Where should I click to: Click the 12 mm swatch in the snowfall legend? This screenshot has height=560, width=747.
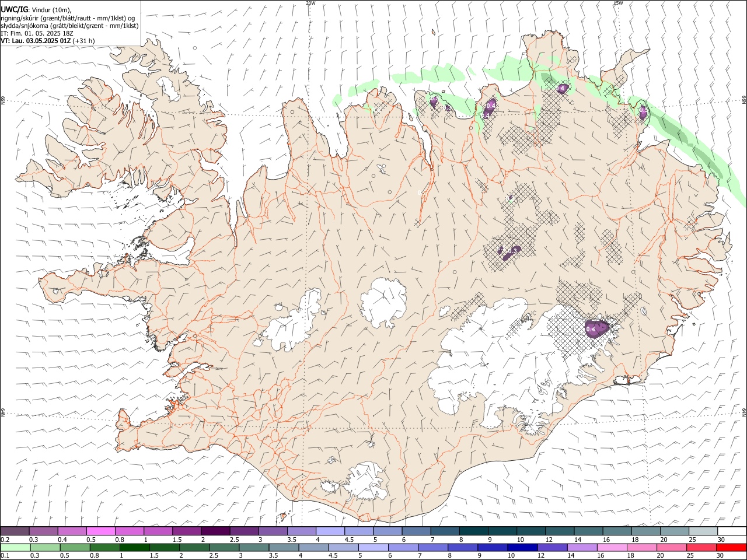click(x=560, y=531)
